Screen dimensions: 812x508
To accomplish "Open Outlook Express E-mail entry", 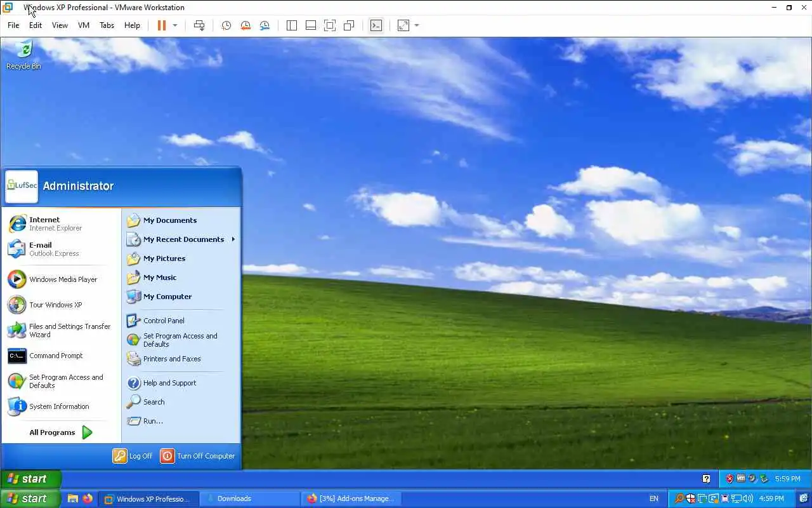I will click(x=62, y=249).
